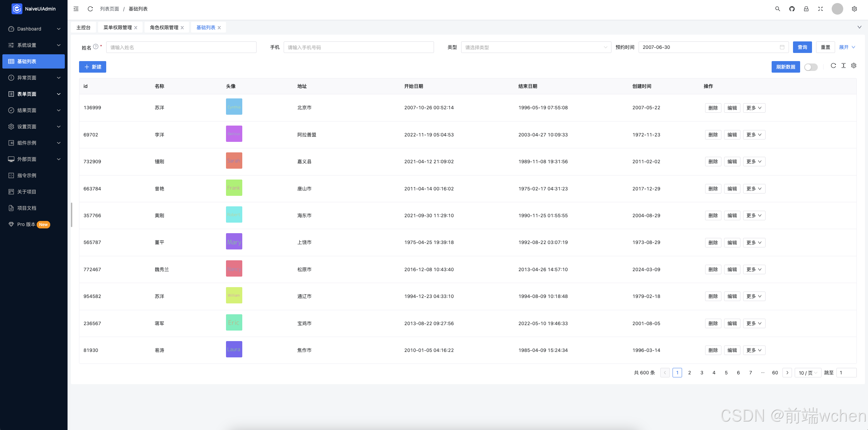Expand the 更多 dropdown for row 136999
Viewport: 868px width, 430px height.
pyautogui.click(x=754, y=108)
